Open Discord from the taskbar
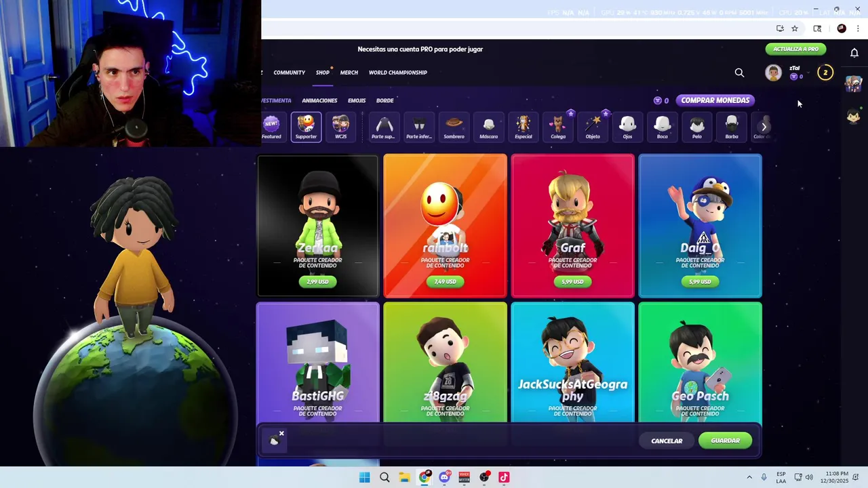 point(444,477)
